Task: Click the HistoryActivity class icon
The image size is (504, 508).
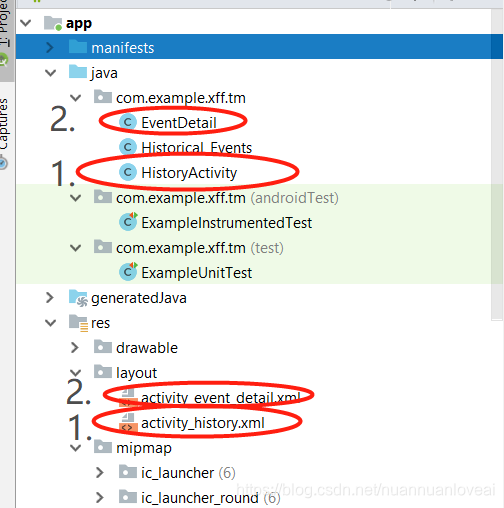Action: tap(128, 172)
